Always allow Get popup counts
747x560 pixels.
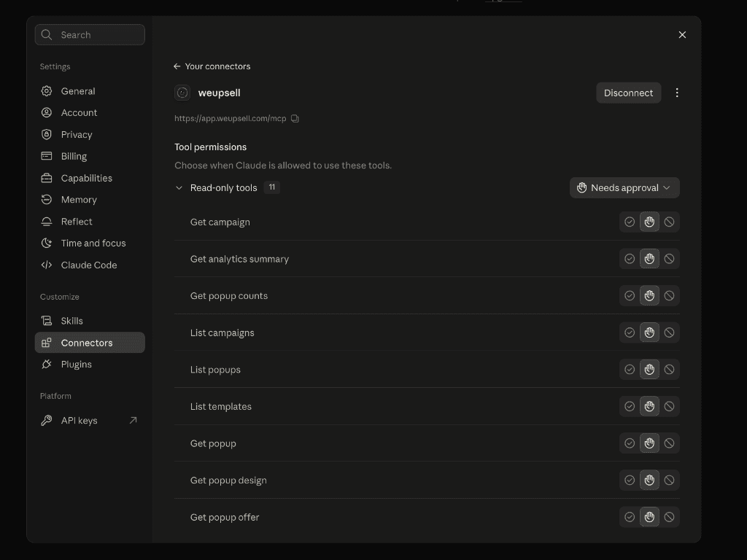coord(630,296)
